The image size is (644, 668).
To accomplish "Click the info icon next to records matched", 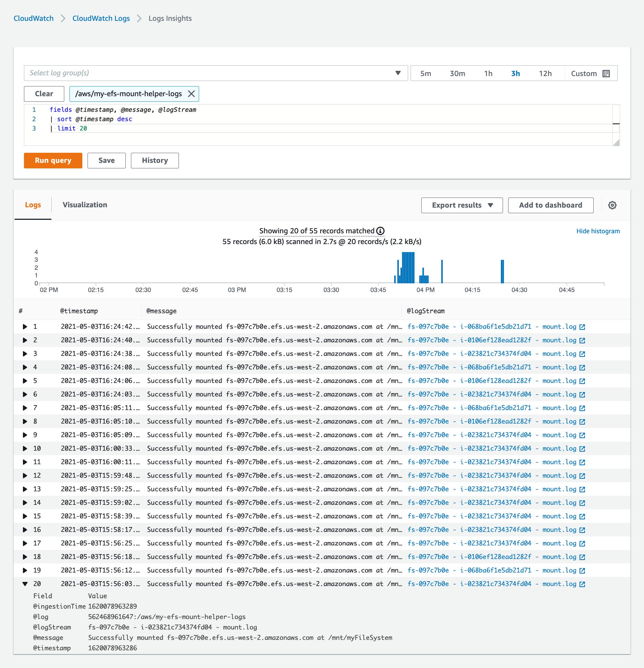I will pyautogui.click(x=381, y=231).
